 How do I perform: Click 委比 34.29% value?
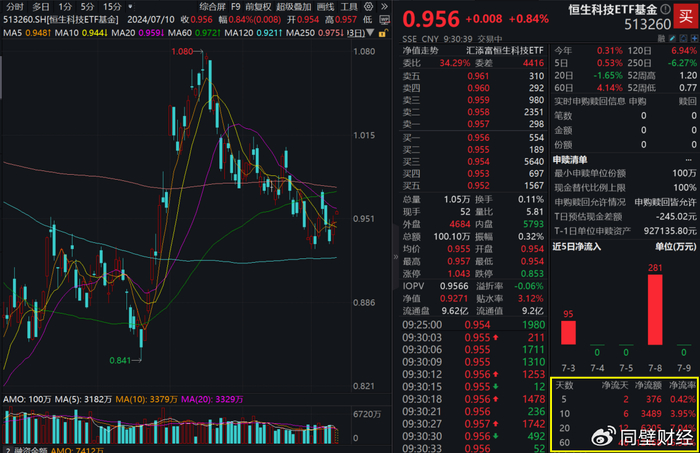point(454,63)
